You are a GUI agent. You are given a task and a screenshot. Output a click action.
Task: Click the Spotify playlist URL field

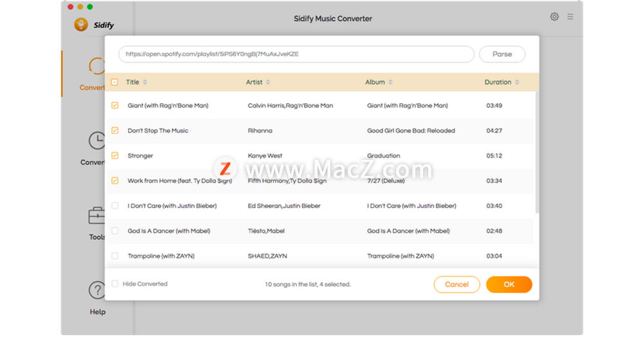[x=296, y=54]
